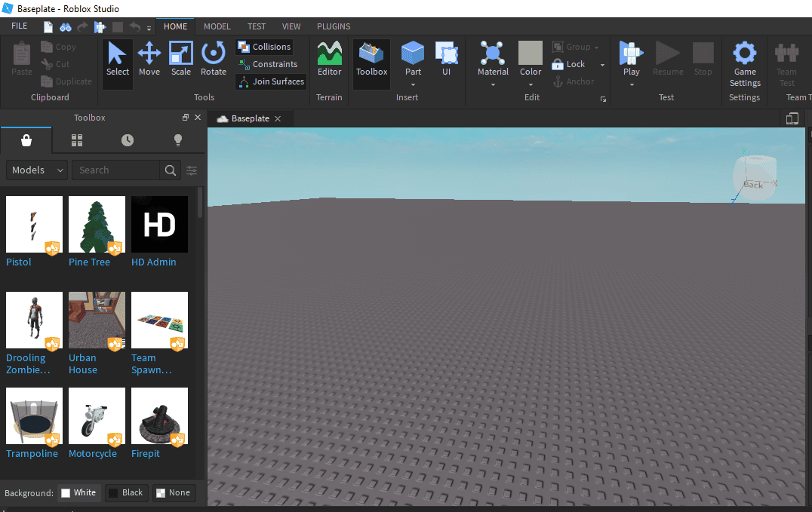The width and height of the screenshot is (812, 512).
Task: Open the Terrain Editor
Action: [x=330, y=60]
